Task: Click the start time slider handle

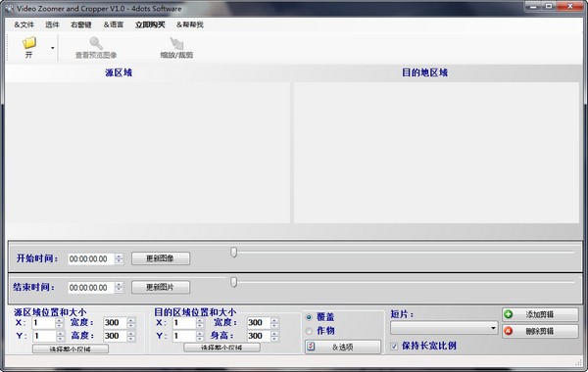Action: point(233,253)
